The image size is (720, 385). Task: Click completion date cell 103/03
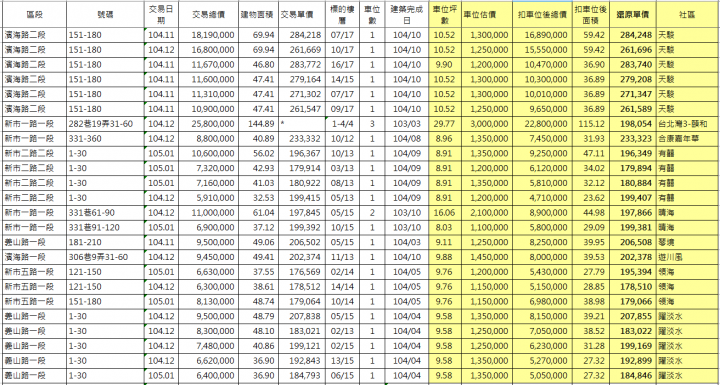[406, 124]
